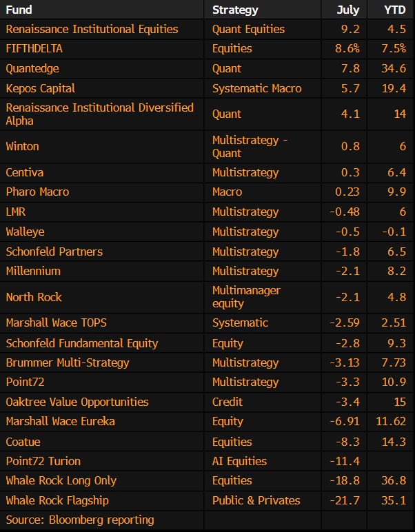Select the LMR fund name
415x532 pixels.
point(16,212)
